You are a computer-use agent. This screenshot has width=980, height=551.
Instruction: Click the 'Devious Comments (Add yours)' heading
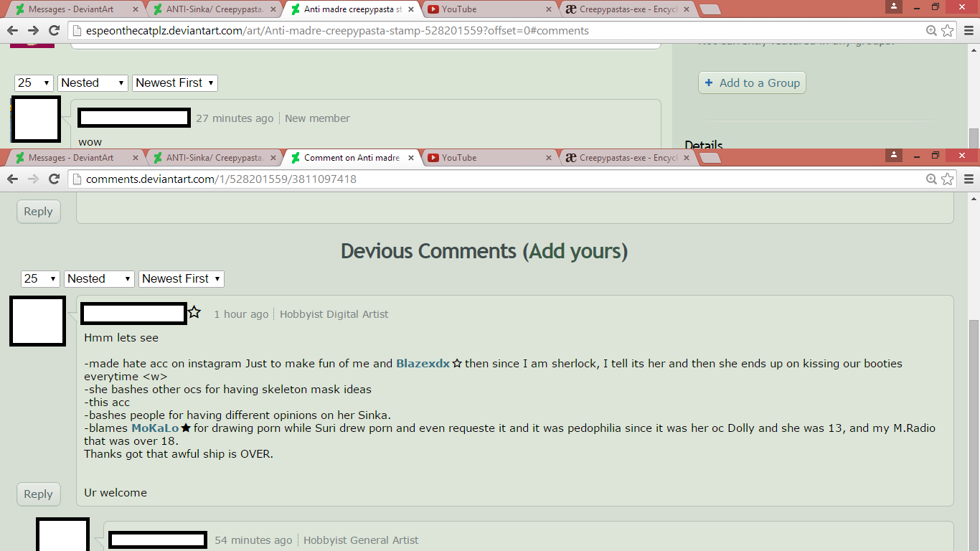[484, 251]
